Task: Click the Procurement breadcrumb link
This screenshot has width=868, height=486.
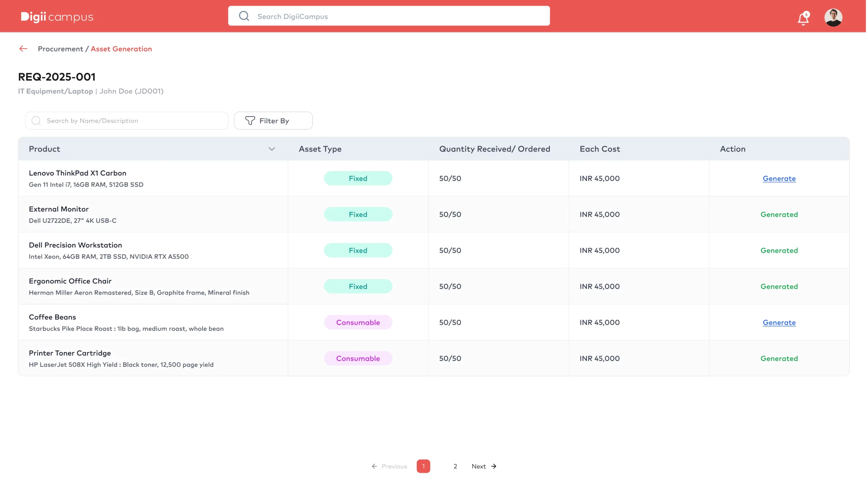Action: pyautogui.click(x=60, y=49)
